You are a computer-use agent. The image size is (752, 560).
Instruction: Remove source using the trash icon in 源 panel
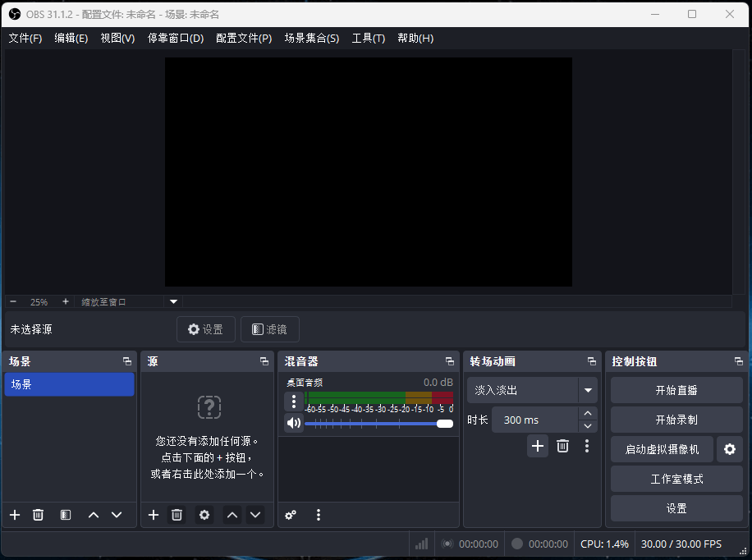177,515
